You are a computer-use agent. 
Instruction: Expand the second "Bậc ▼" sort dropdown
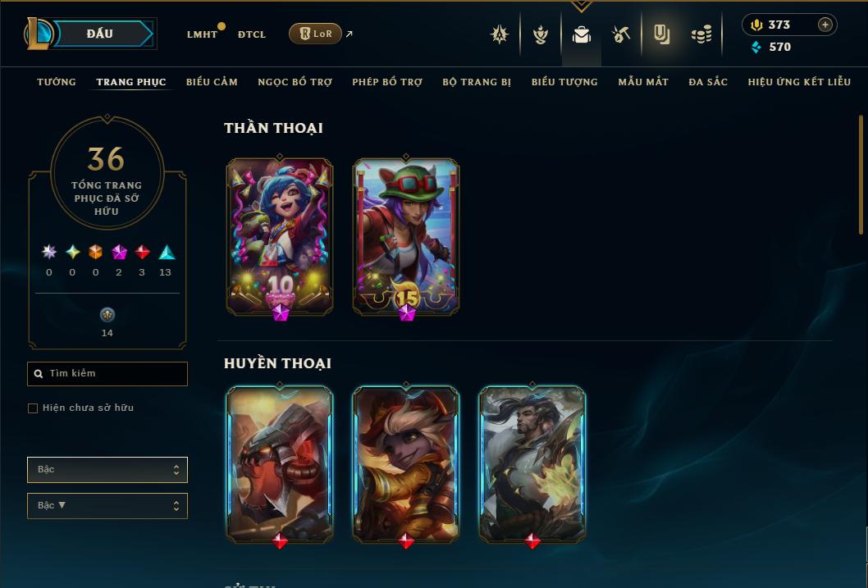pyautogui.click(x=107, y=505)
